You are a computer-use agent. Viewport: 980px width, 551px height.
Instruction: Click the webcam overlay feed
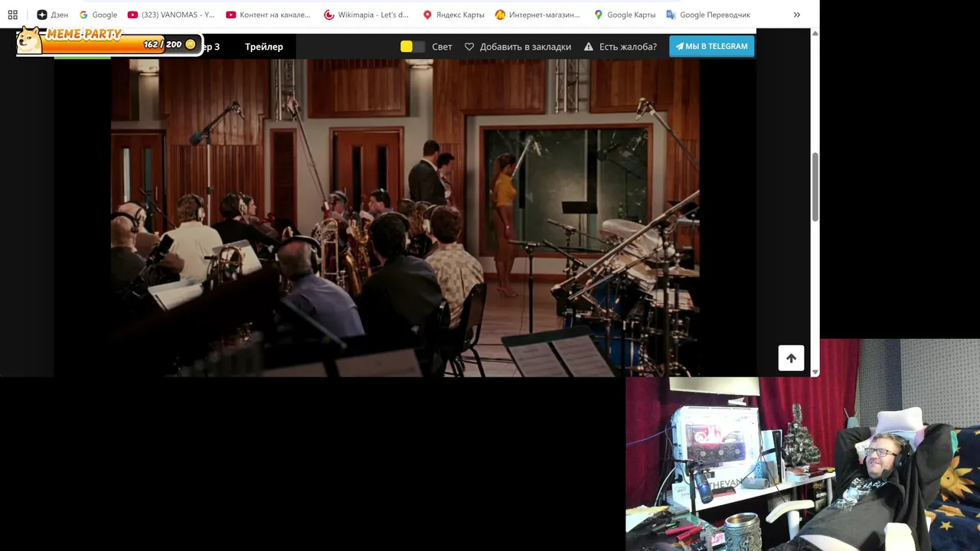tap(802, 445)
